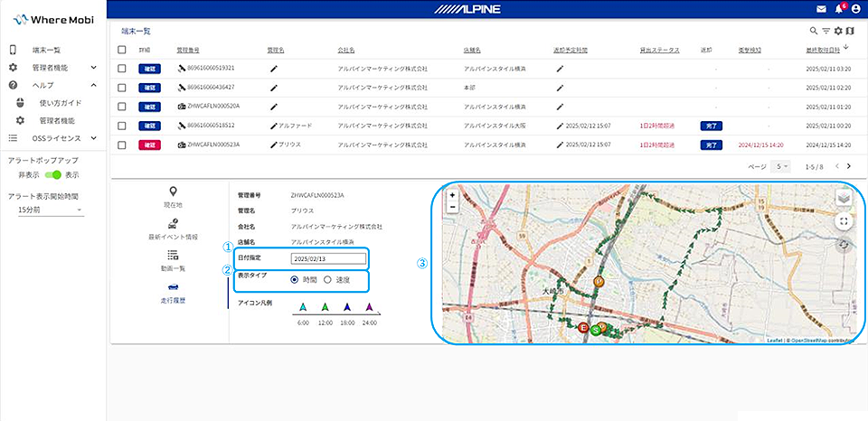The height and width of the screenshot is (421, 868).
Task: Edit 返却予定時間 pencil for 869610060519321
Action: (x=560, y=69)
